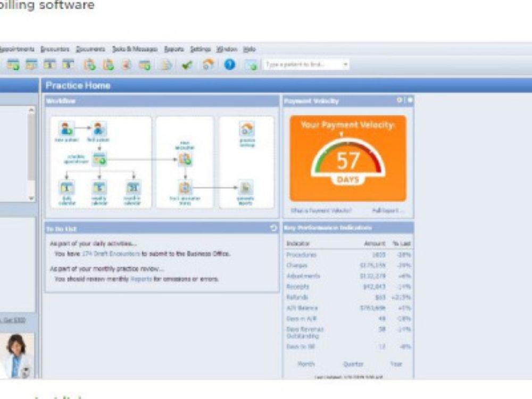The width and height of the screenshot is (532, 399).
Task: Refresh the To Do List panel
Action: coord(273,228)
